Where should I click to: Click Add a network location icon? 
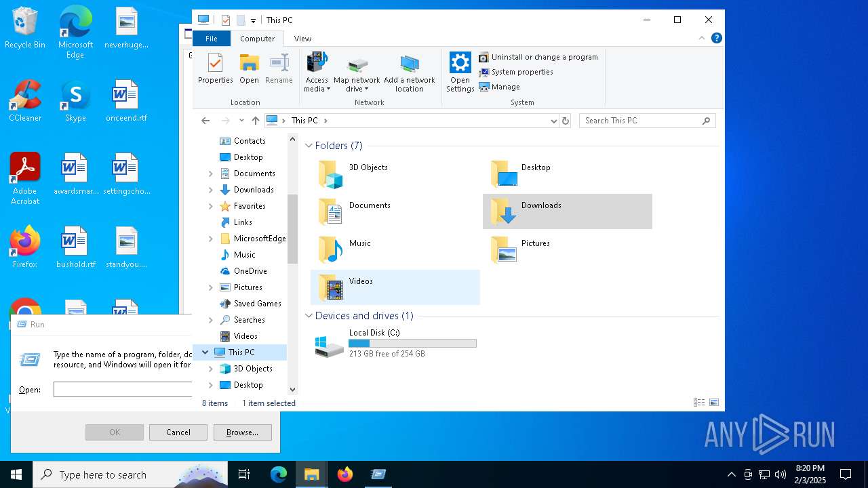pos(410,72)
